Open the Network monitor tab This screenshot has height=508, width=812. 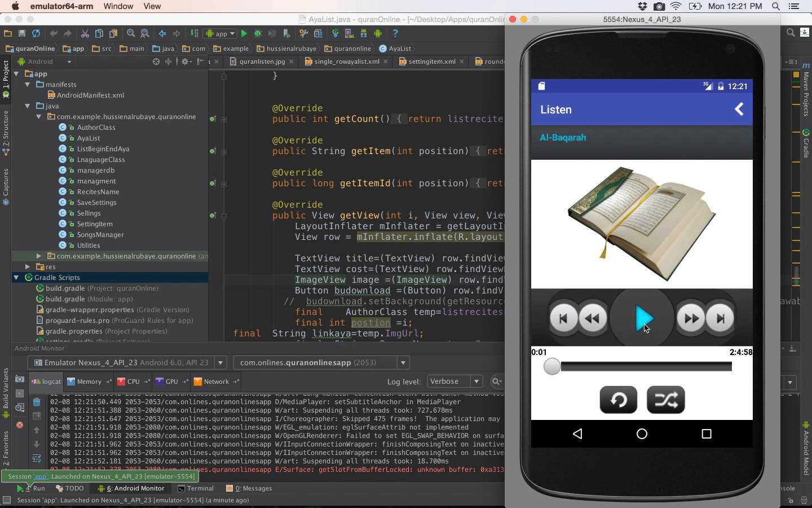point(216,382)
